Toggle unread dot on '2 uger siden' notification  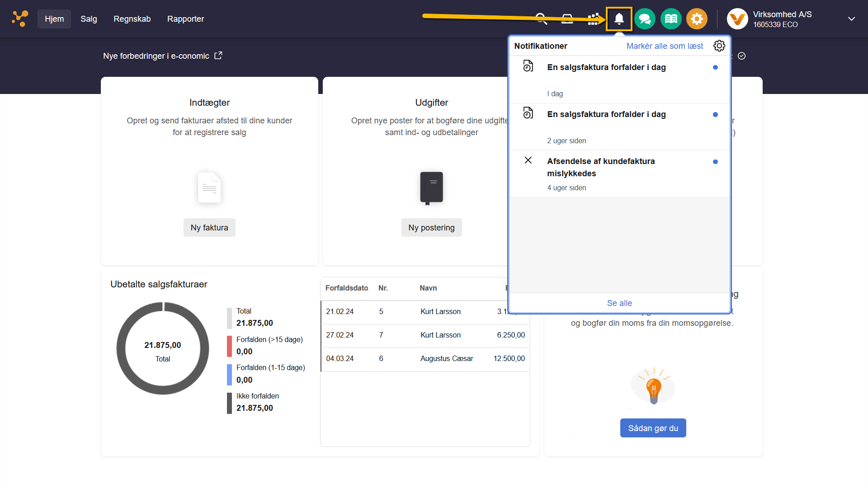point(715,114)
